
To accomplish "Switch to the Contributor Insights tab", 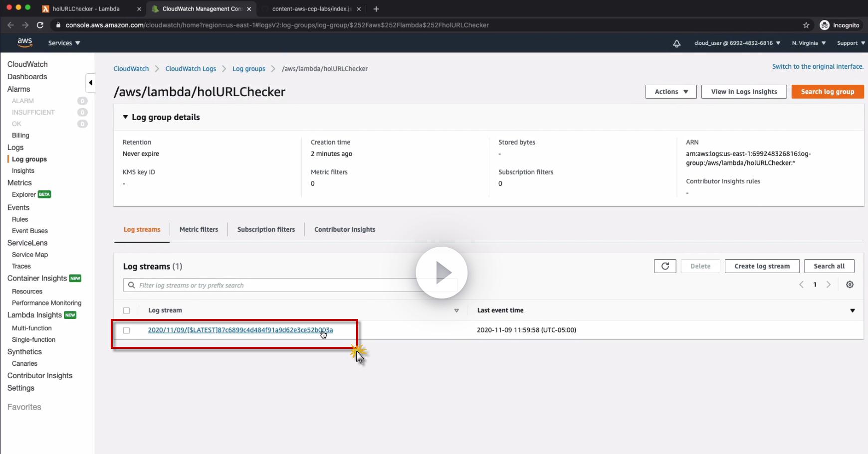I will pos(345,230).
